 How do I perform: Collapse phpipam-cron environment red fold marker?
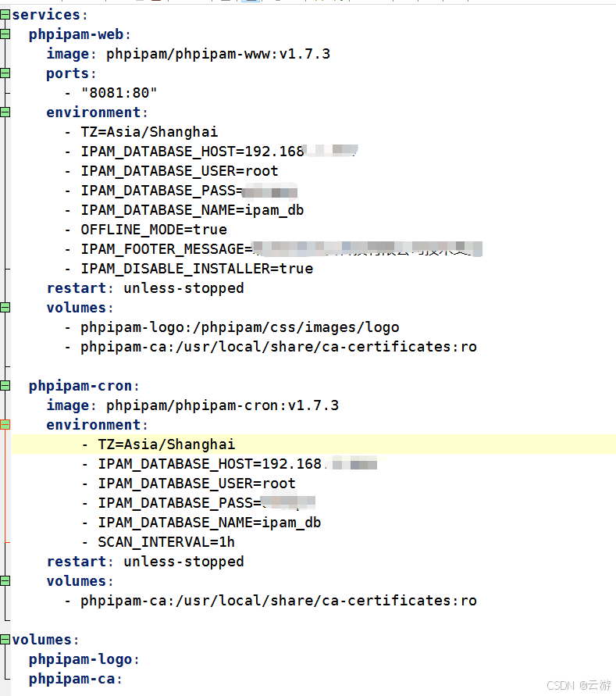tap(5, 425)
